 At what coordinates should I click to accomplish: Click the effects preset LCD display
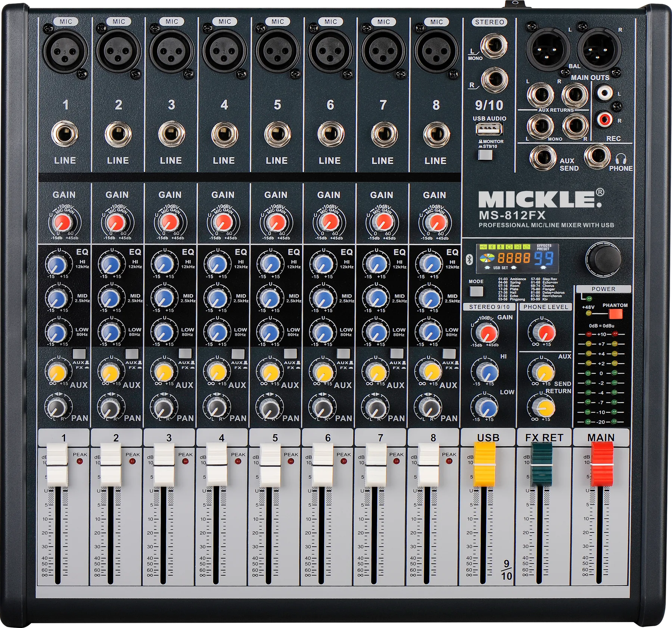pos(517,258)
